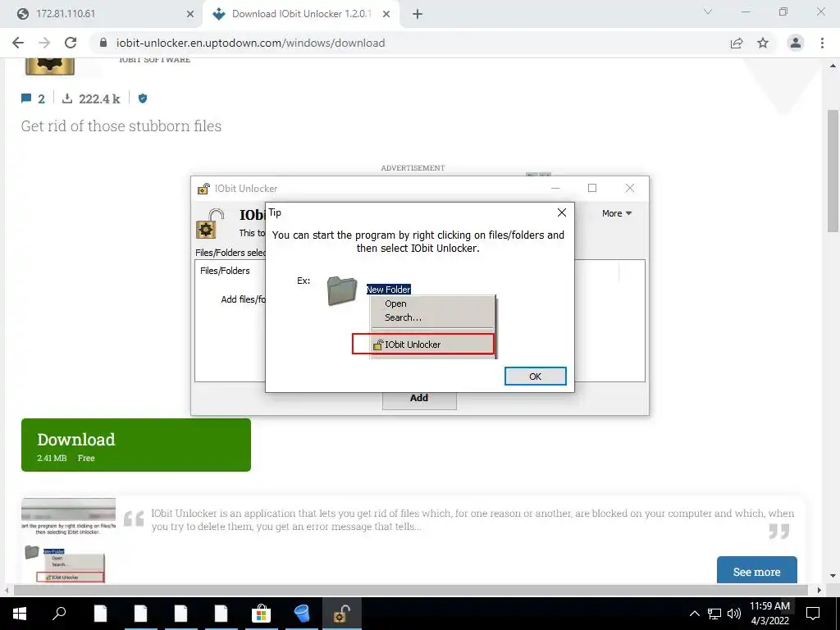Open the Microsoft Store taskbar icon
Viewport: 840px width, 630px height.
262,614
